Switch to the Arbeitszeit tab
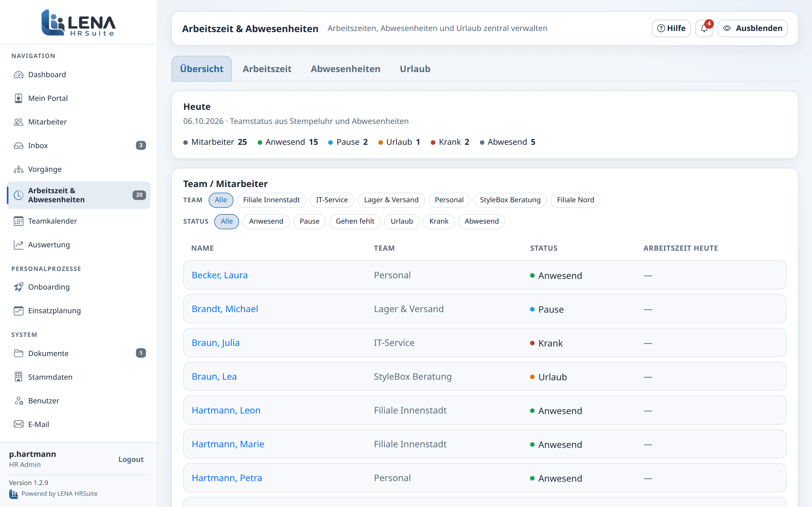Screen dimensions: 812x507 pos(267,69)
